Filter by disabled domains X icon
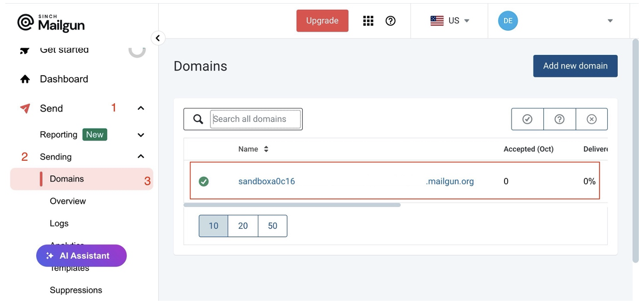The height and width of the screenshot is (307, 644). 592,119
